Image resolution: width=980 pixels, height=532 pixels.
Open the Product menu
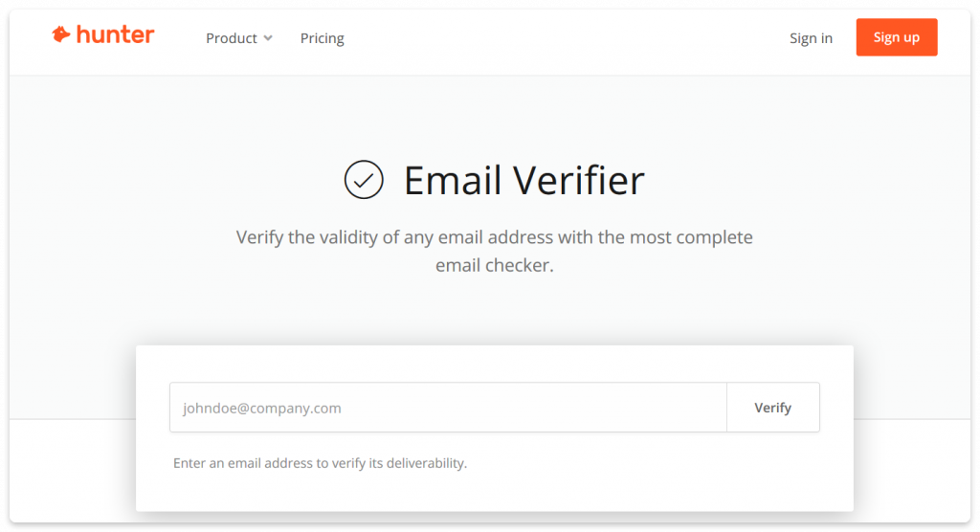(x=239, y=38)
